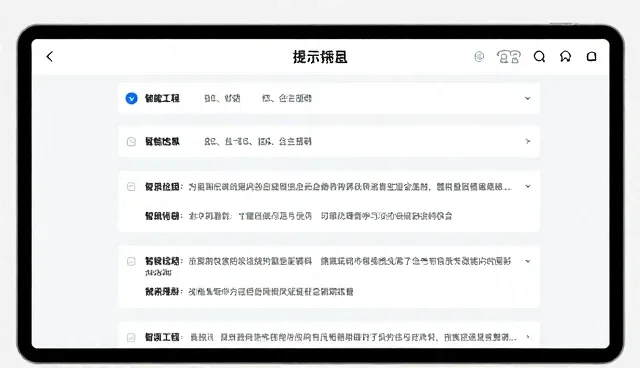640x368 pixels.
Task: Tap the gray @ circle icon in header
Action: pyautogui.click(x=479, y=56)
